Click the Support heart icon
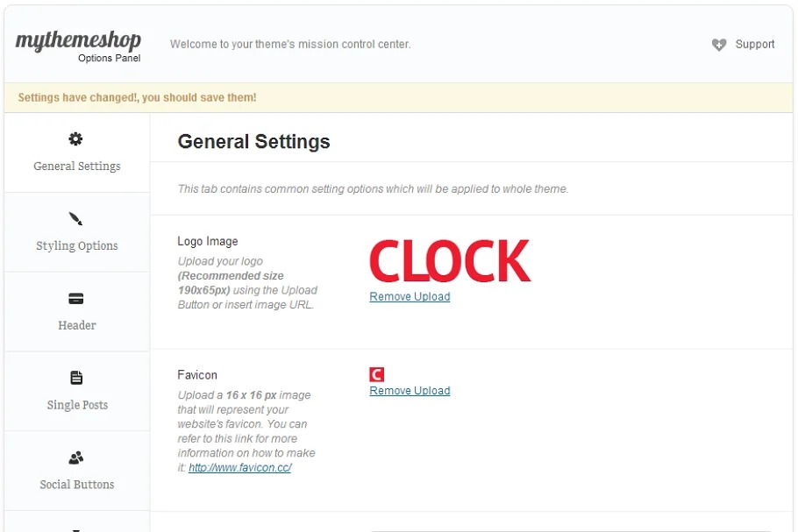This screenshot has height=532, width=798. click(x=719, y=45)
